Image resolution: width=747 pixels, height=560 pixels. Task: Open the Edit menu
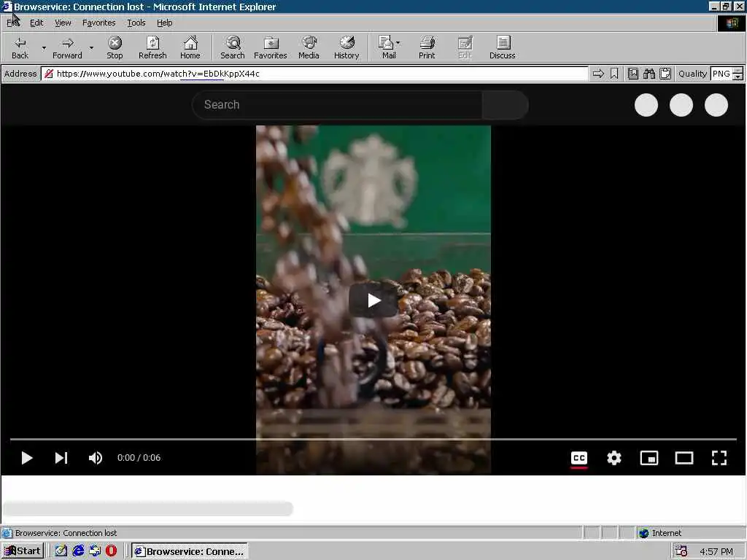coord(36,23)
